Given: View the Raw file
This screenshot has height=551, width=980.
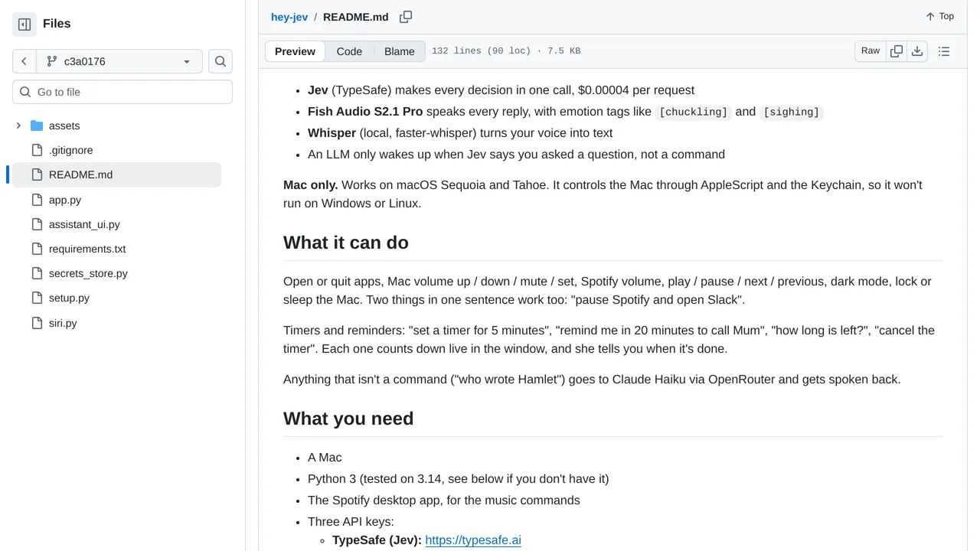Looking at the screenshot, I should click(x=871, y=51).
